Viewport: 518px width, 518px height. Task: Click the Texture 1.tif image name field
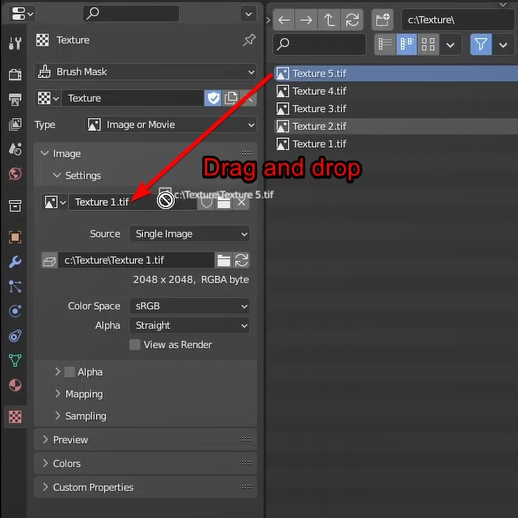133,202
